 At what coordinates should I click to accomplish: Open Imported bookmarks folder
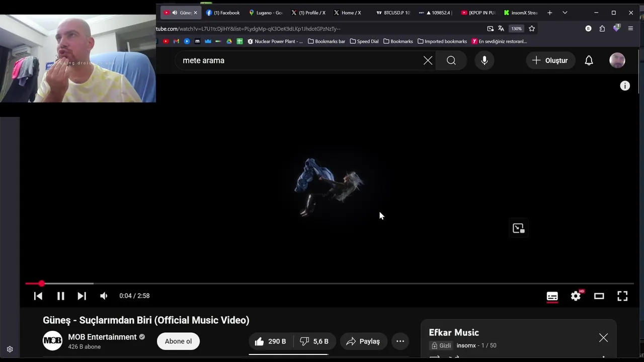click(442, 41)
